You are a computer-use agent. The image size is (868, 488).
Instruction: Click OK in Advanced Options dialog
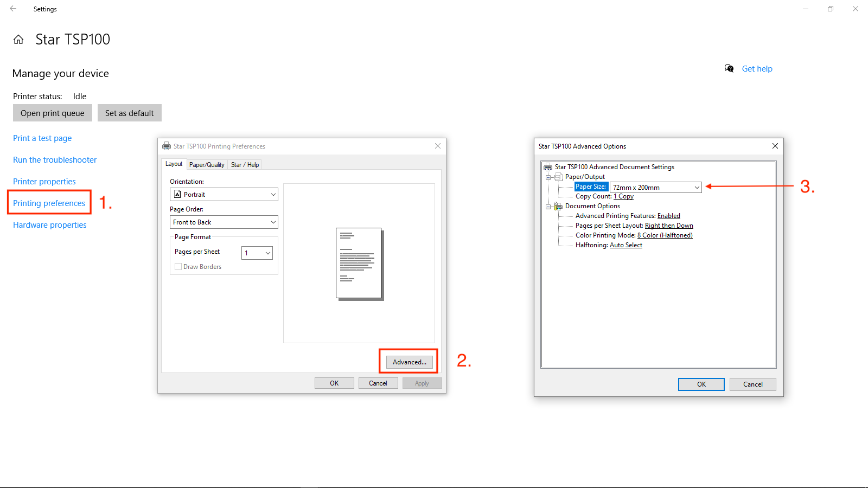[701, 384]
